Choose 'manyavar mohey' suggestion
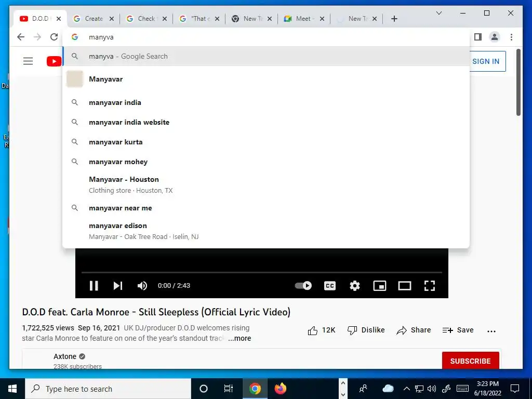Image resolution: width=532 pixels, height=399 pixels. point(266,162)
